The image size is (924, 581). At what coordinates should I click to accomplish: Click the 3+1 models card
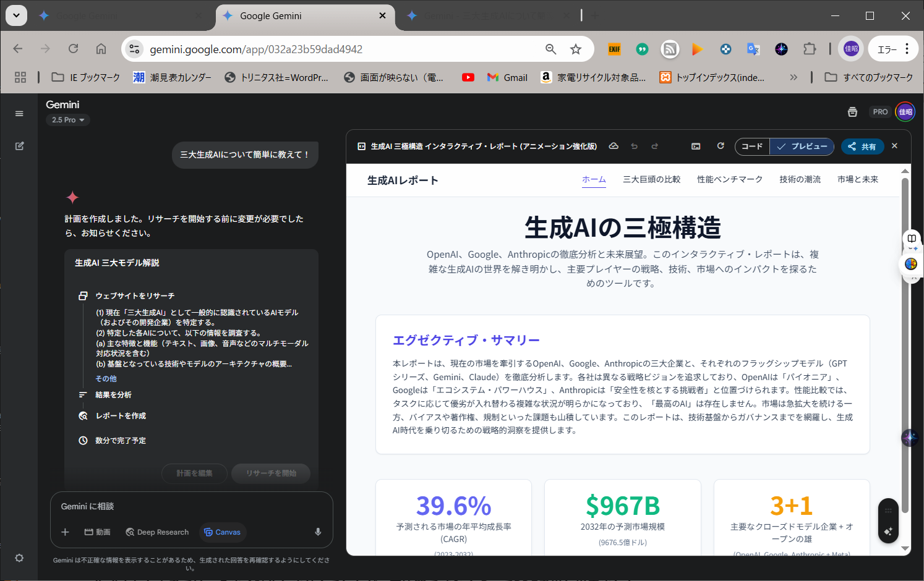click(x=792, y=518)
